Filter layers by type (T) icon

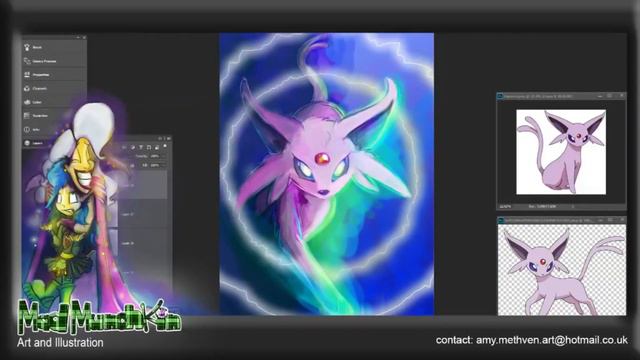coord(141,147)
